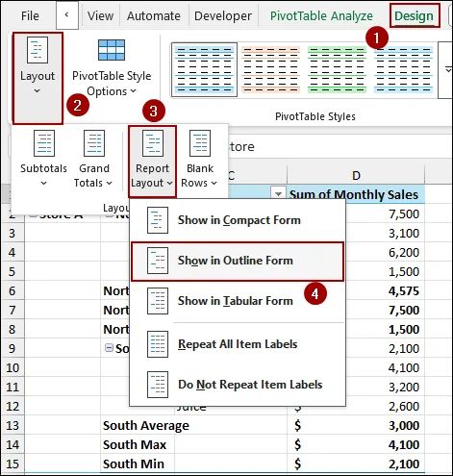Open the Automate tab
This screenshot has height=476, width=453.
click(154, 16)
